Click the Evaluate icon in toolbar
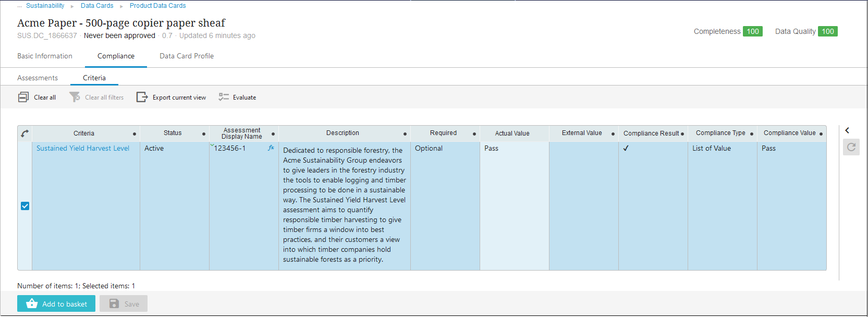Viewport: 868px width, 317px height. coord(224,97)
